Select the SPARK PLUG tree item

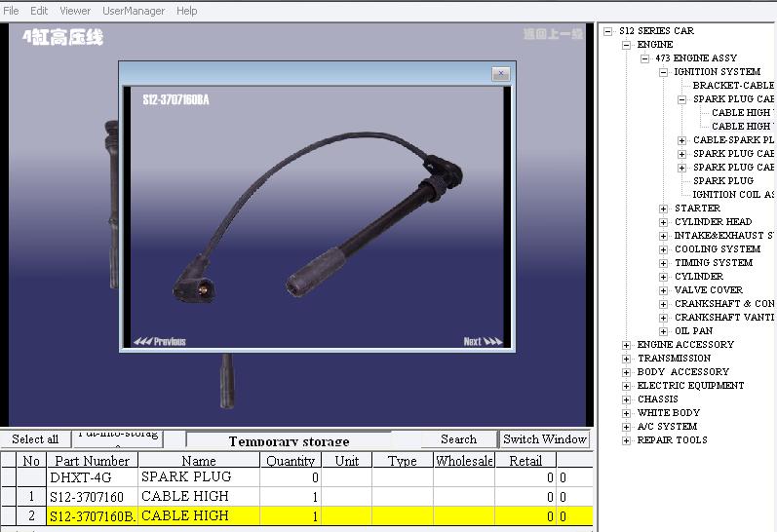(723, 181)
